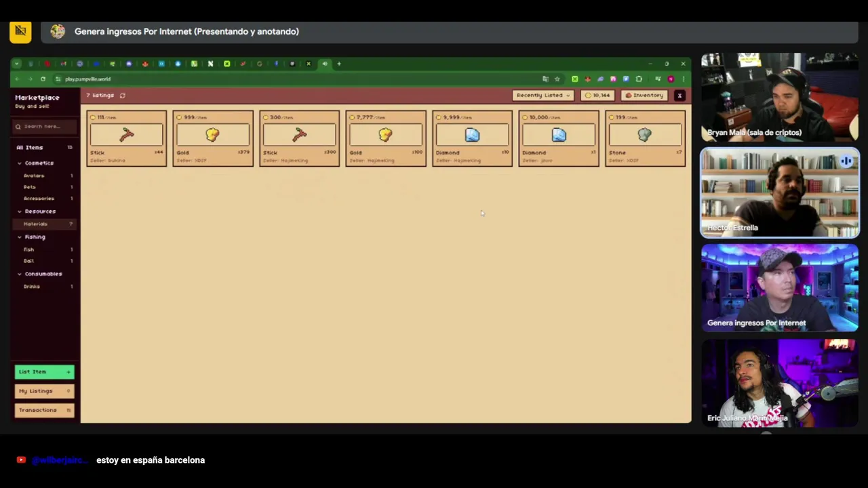
Task: Open a new browser tab with plus
Action: 339,64
